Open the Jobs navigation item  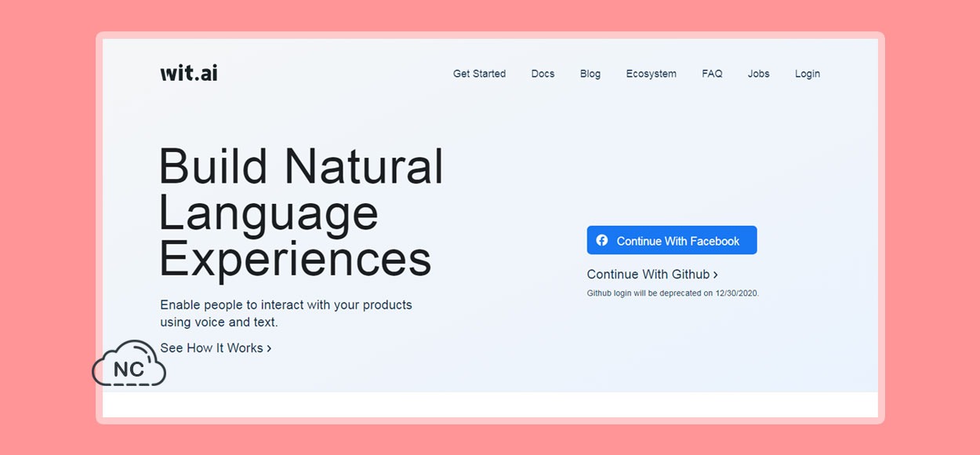click(758, 74)
